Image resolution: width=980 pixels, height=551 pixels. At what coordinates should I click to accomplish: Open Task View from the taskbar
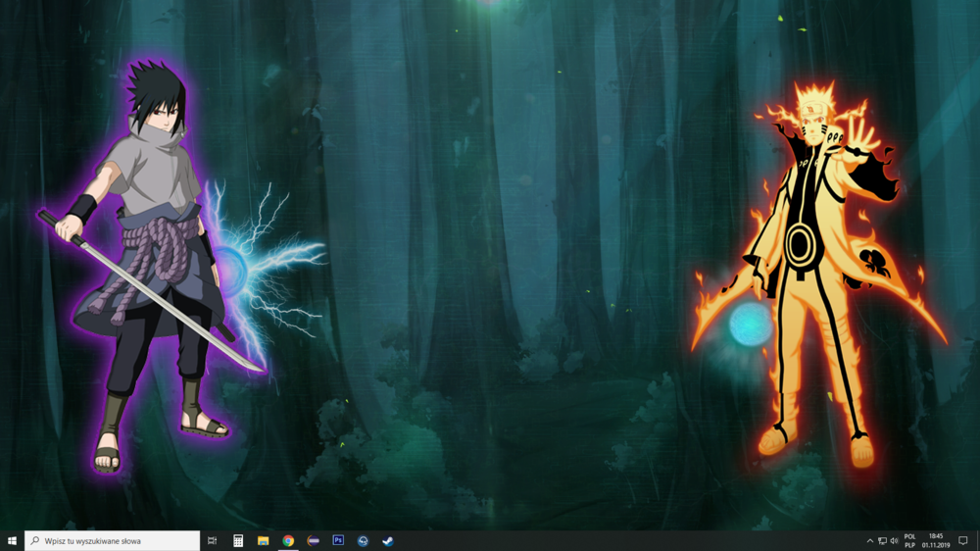213,541
